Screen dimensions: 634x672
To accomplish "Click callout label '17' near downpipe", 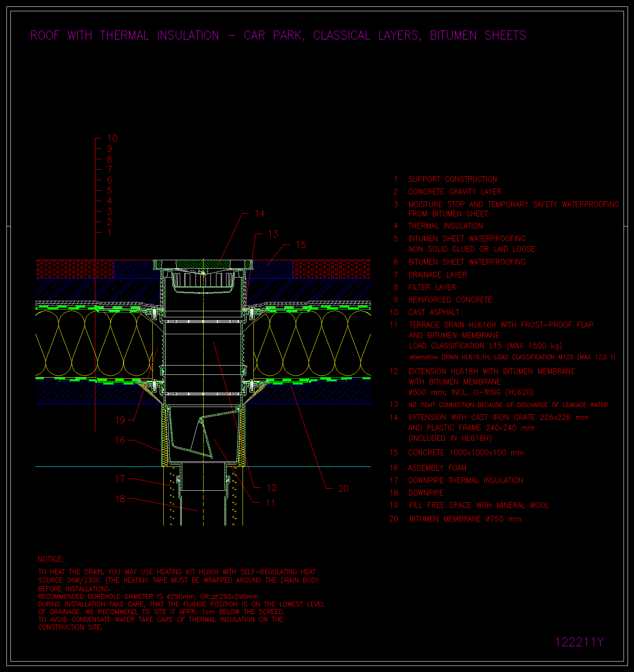I will [120, 479].
